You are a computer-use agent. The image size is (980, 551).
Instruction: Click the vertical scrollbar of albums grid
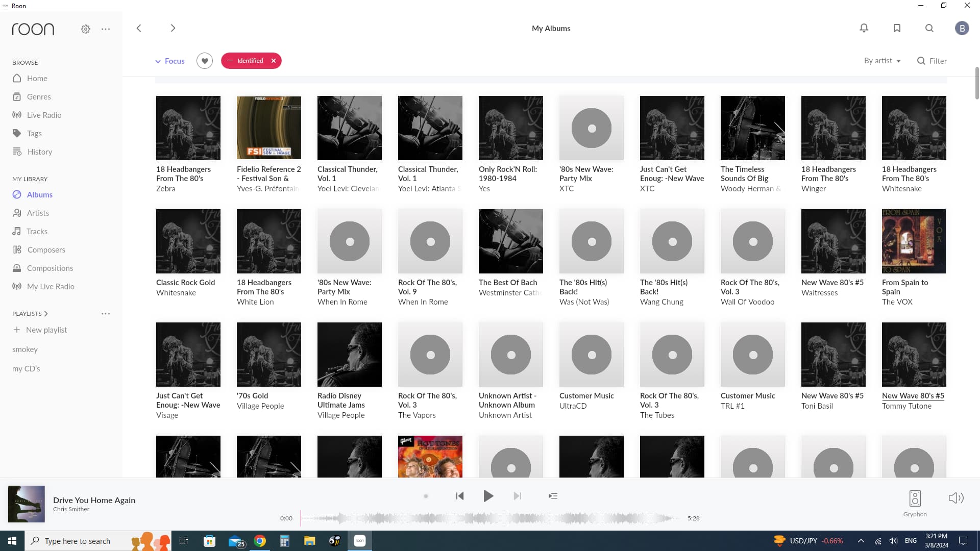pyautogui.click(x=976, y=83)
